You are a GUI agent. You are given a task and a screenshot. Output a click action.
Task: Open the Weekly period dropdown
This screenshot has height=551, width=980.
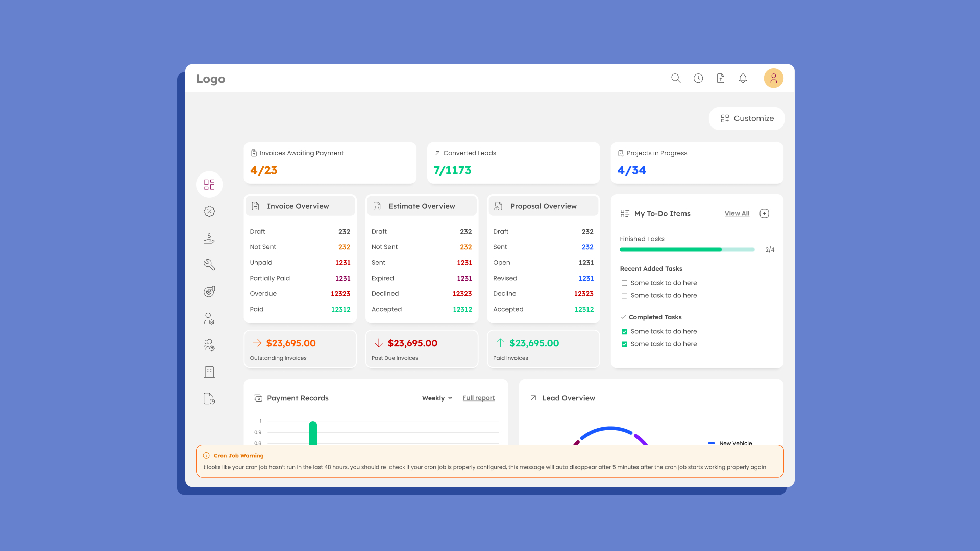[x=437, y=398]
